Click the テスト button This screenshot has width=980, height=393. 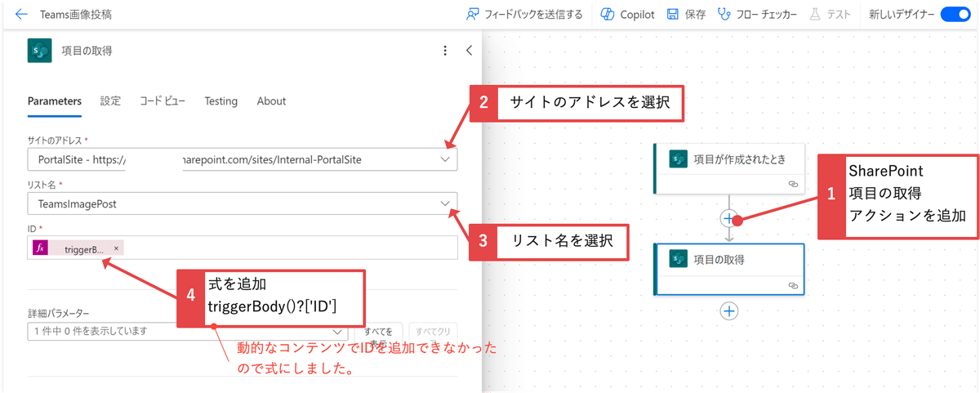(x=831, y=14)
